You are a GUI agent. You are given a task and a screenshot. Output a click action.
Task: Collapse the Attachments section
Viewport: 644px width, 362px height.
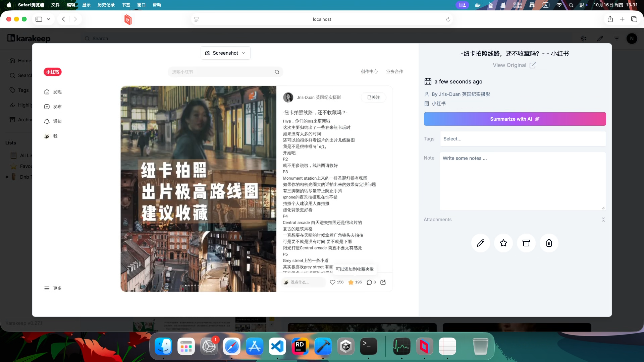(603, 220)
